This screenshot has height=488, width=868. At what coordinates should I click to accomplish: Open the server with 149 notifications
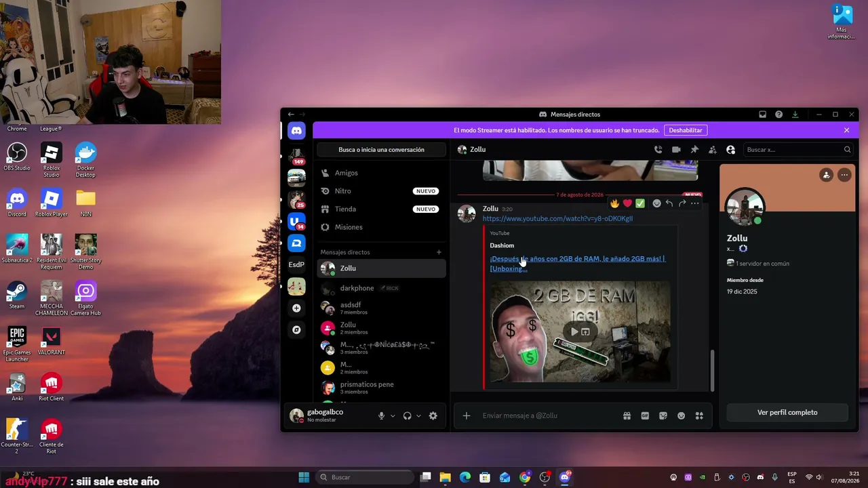pyautogui.click(x=296, y=157)
